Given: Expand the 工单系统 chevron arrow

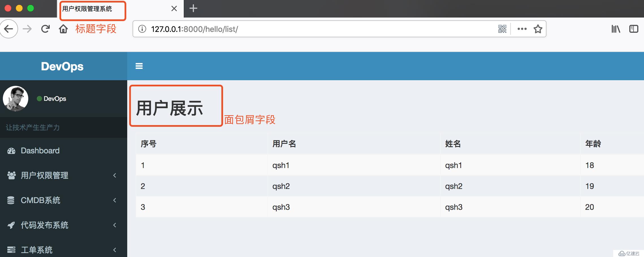Looking at the screenshot, I should coord(114,250).
